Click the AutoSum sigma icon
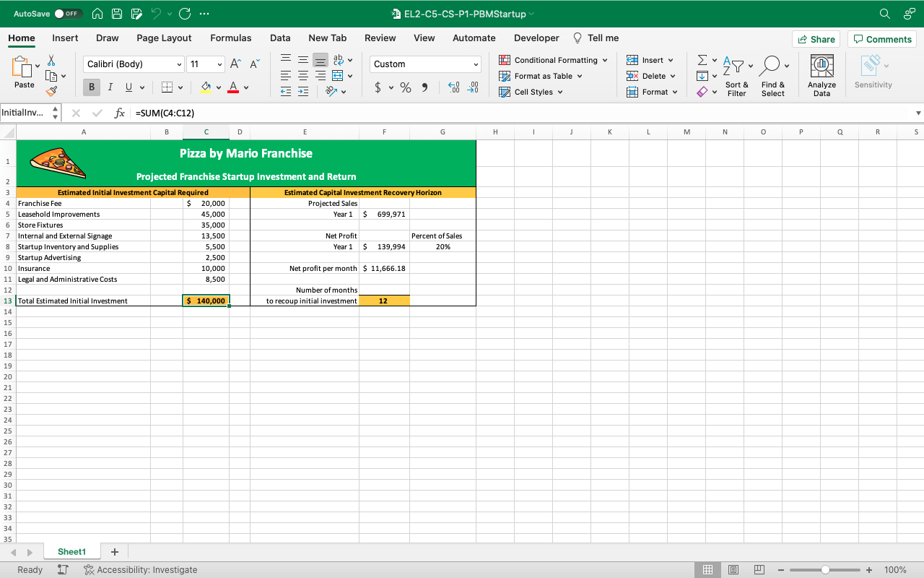 (702, 61)
